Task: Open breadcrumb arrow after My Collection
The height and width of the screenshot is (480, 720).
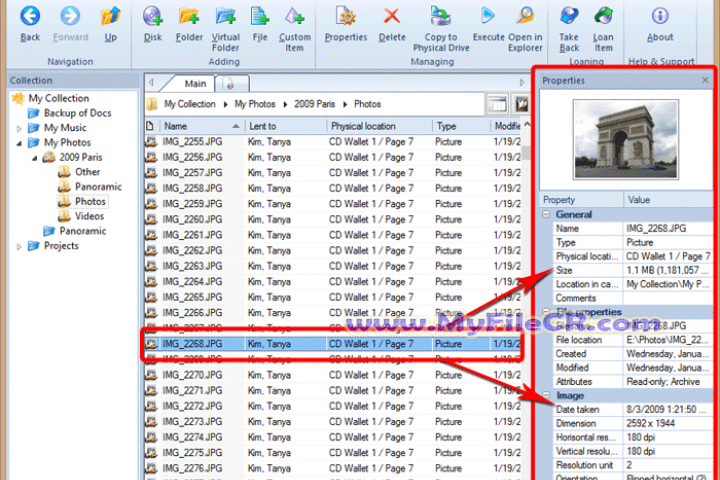Action: coord(225,105)
